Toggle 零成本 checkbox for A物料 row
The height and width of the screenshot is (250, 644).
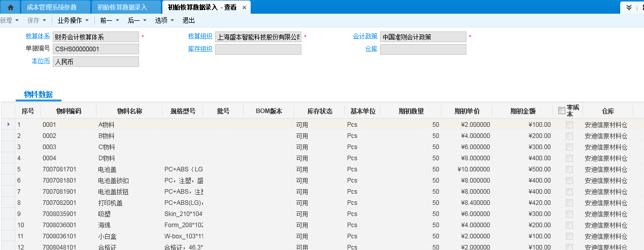click(x=569, y=125)
